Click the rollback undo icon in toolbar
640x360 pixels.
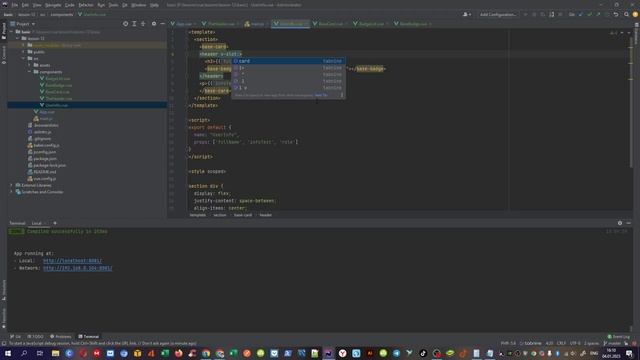point(616,14)
